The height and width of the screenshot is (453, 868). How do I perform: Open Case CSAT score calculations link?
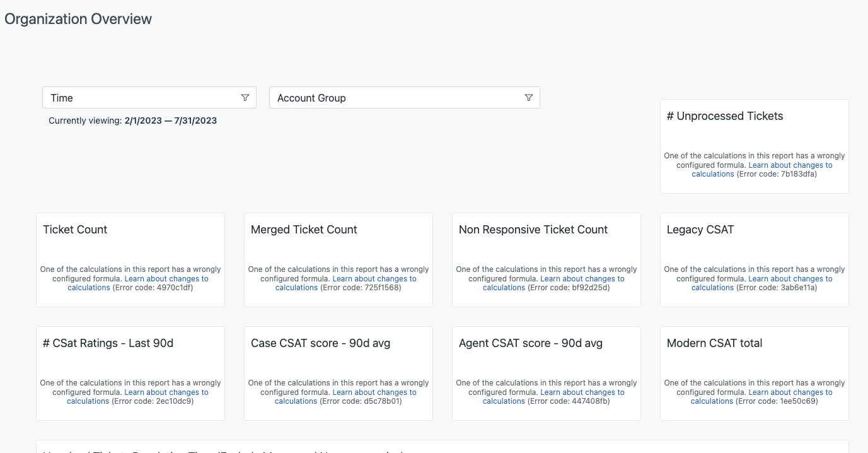(x=374, y=392)
